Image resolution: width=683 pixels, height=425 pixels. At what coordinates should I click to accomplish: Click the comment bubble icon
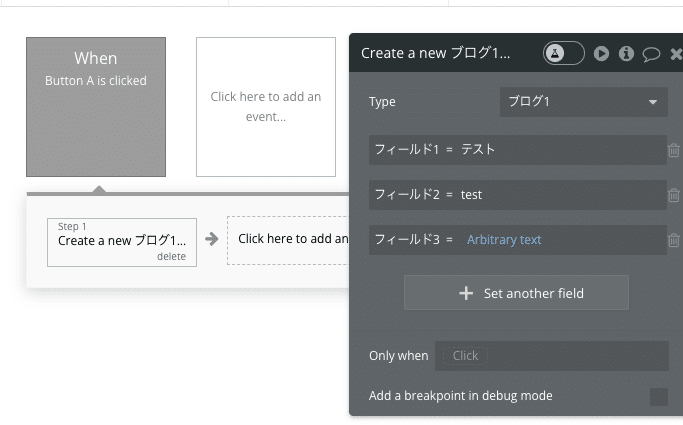651,54
